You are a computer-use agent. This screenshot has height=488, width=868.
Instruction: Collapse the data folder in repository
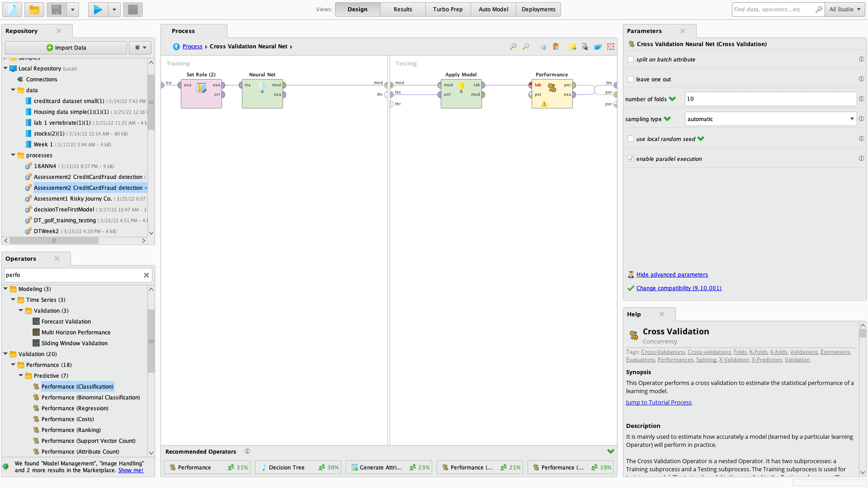13,90
